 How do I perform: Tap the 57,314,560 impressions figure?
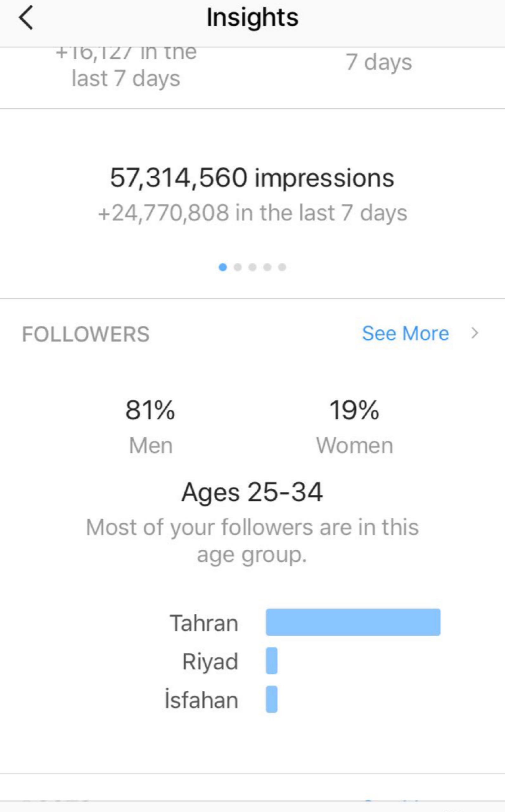(x=252, y=178)
